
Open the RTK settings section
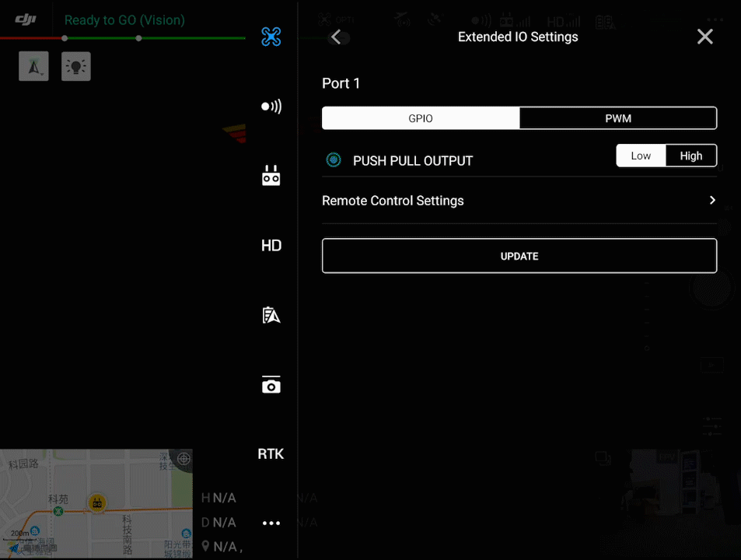coord(271,454)
